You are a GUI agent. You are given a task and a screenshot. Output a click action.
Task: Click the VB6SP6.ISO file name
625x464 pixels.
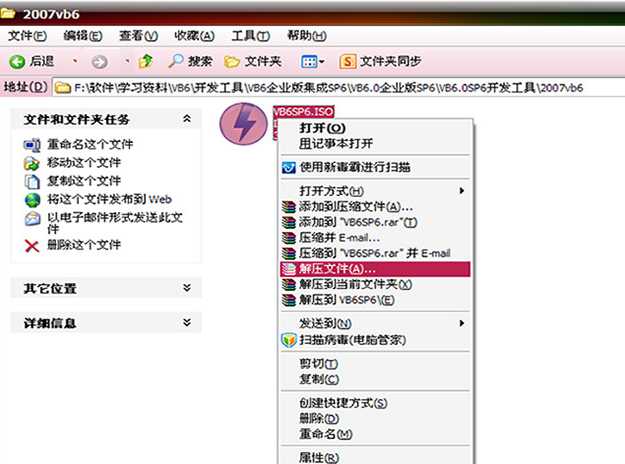click(303, 111)
